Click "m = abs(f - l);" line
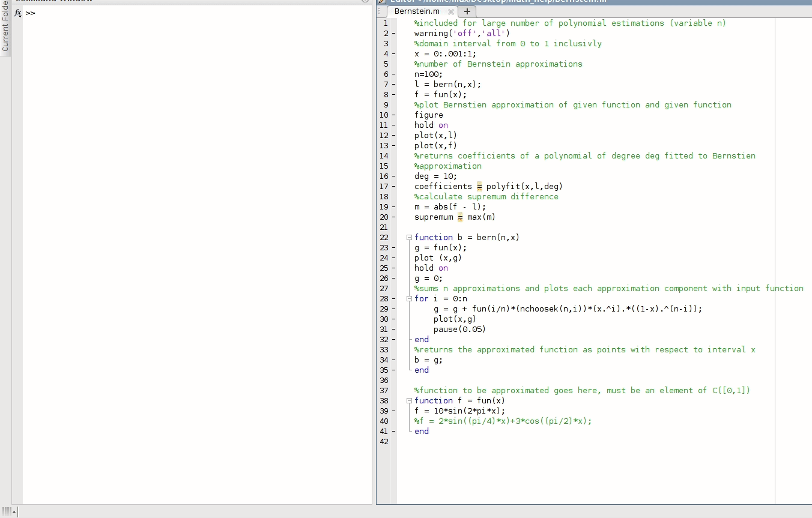This screenshot has width=812, height=518. (x=450, y=206)
